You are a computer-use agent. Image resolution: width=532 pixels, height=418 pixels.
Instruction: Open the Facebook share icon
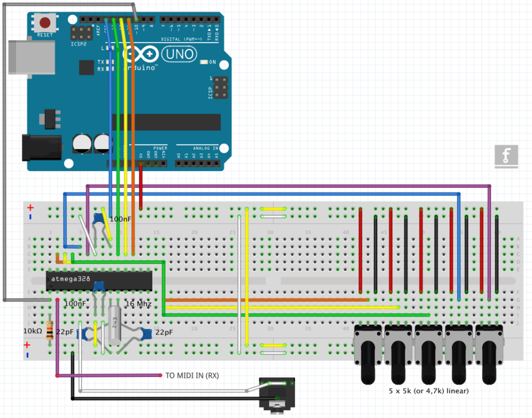(506, 155)
